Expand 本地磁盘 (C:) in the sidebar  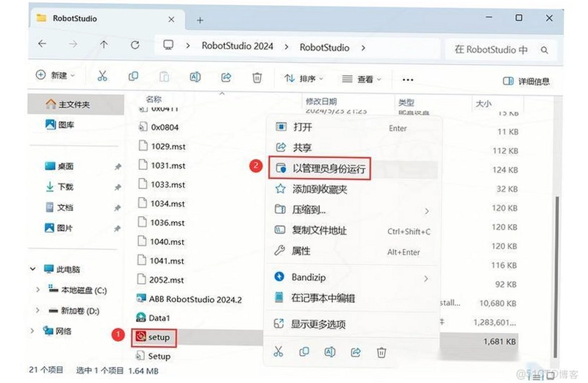point(38,289)
